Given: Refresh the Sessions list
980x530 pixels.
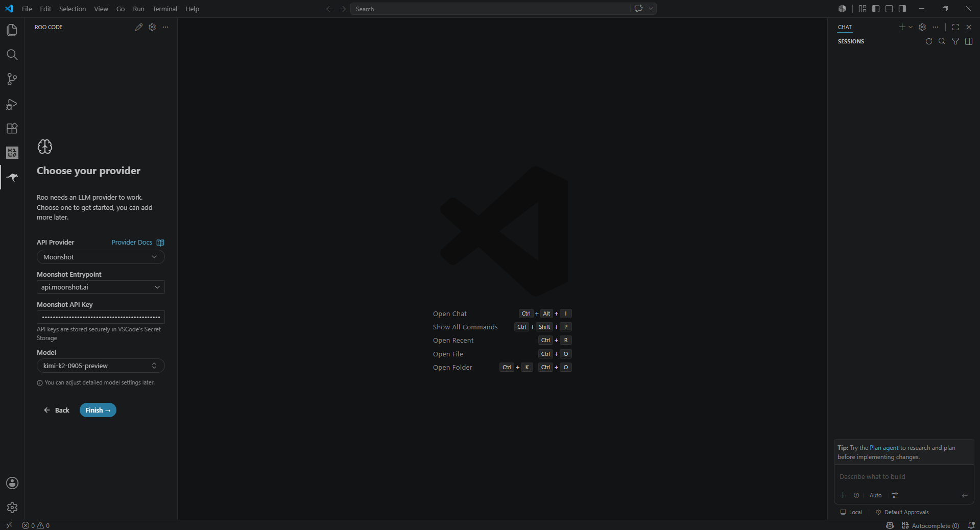Looking at the screenshot, I should coord(929,41).
